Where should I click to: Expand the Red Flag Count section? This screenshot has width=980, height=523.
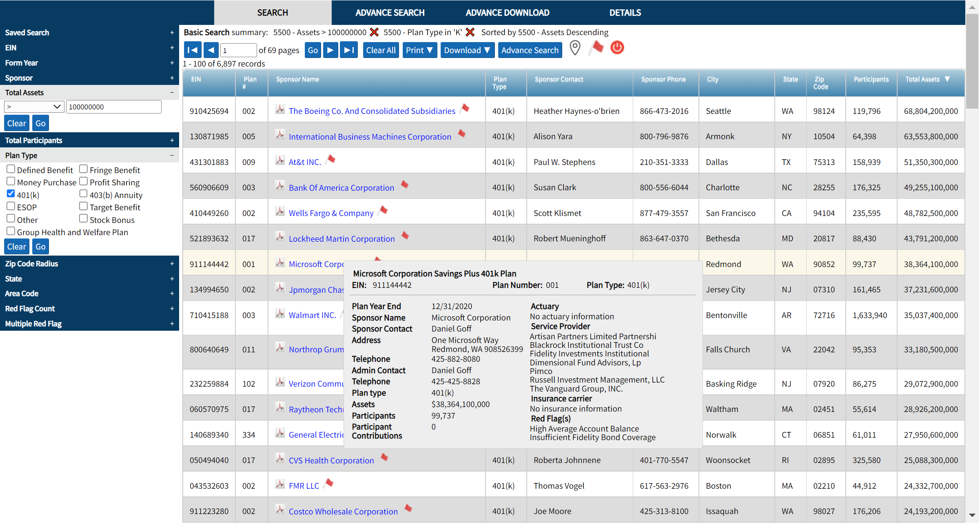tap(89, 309)
